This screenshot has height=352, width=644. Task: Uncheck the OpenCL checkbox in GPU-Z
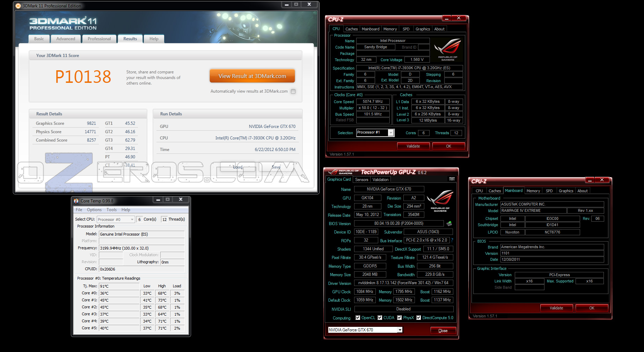358,318
